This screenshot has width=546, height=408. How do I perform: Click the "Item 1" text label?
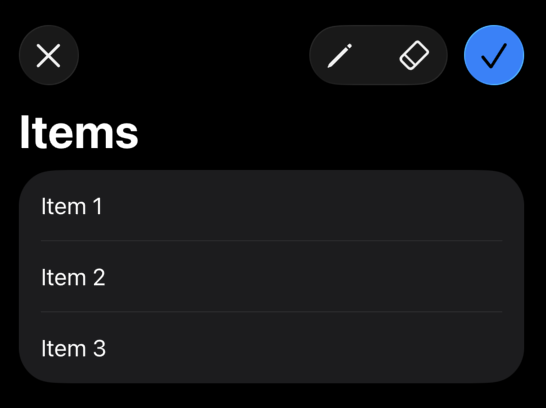(x=72, y=206)
